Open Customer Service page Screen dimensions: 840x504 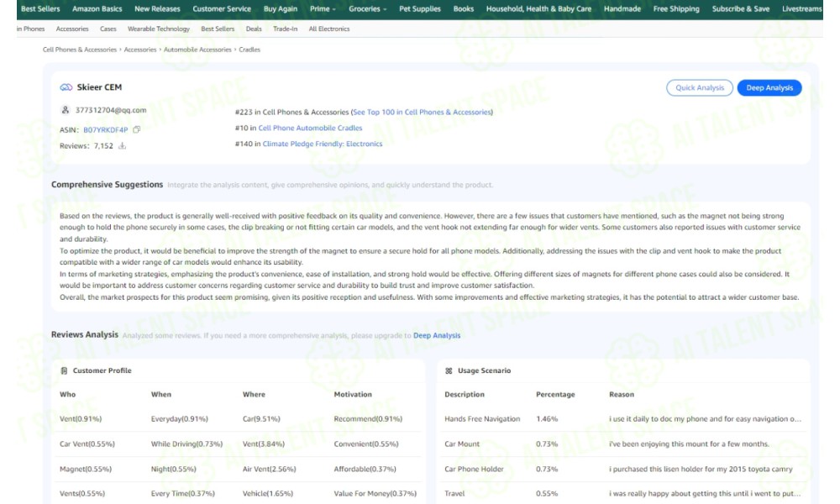point(221,9)
